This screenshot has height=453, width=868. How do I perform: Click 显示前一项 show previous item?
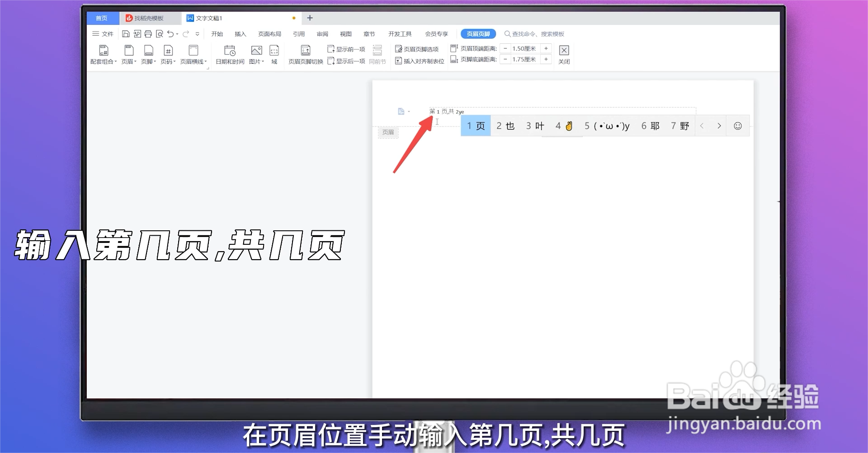click(346, 49)
